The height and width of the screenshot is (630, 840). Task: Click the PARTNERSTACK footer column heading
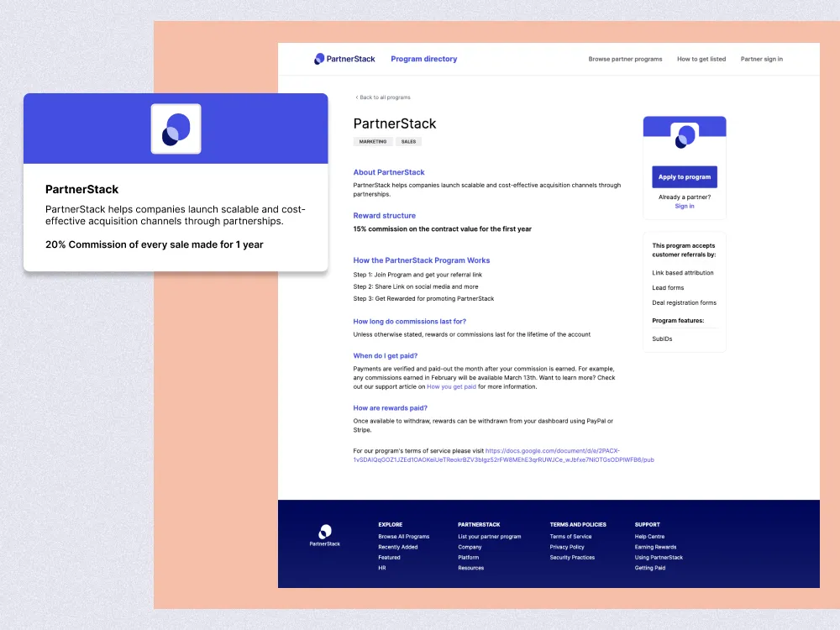tap(479, 524)
